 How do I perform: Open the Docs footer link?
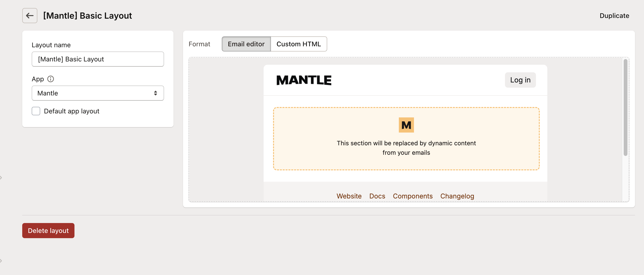pyautogui.click(x=377, y=196)
